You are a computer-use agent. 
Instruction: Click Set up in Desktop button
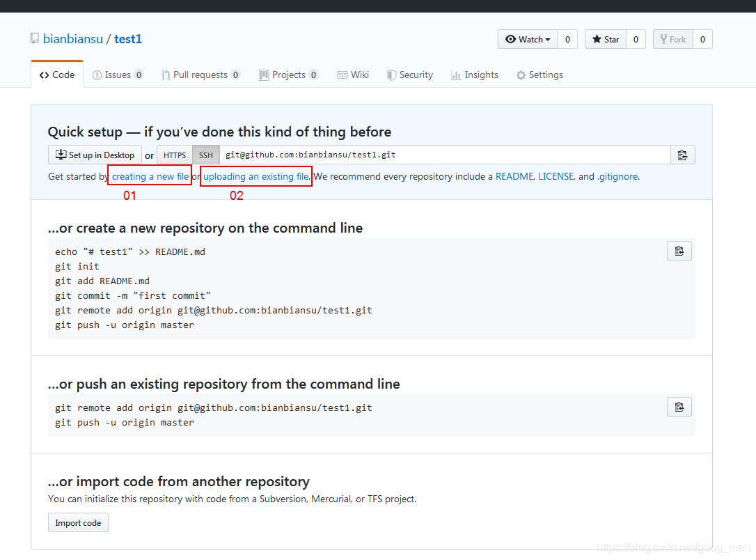(x=95, y=155)
